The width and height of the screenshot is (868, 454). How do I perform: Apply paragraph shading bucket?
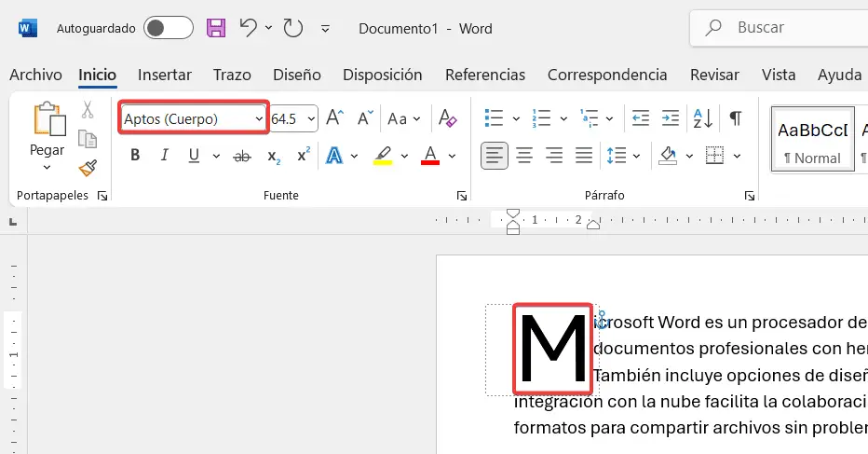668,156
